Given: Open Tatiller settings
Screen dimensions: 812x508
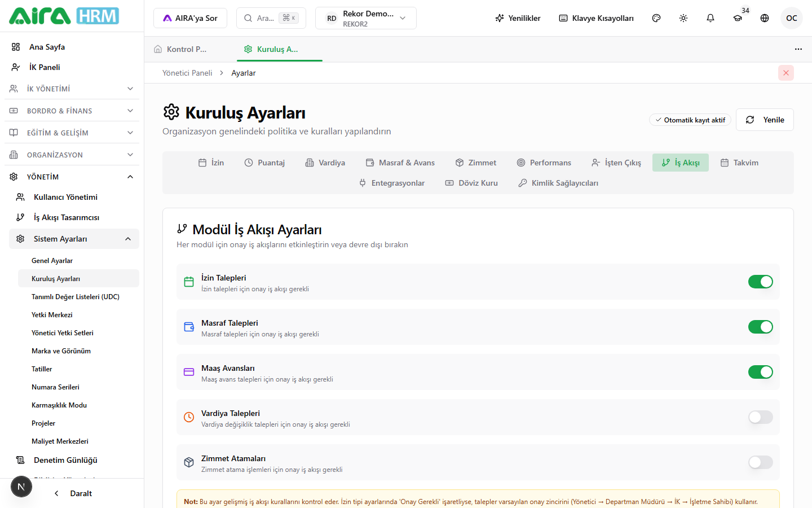Looking at the screenshot, I should 78,369.
